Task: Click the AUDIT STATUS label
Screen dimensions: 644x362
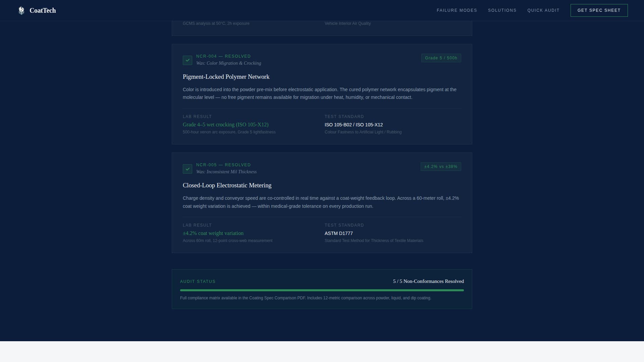Action: (198, 282)
